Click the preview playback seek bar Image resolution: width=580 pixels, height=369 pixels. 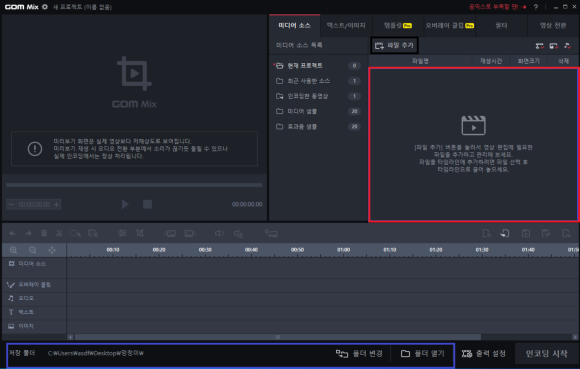pyautogui.click(x=134, y=185)
